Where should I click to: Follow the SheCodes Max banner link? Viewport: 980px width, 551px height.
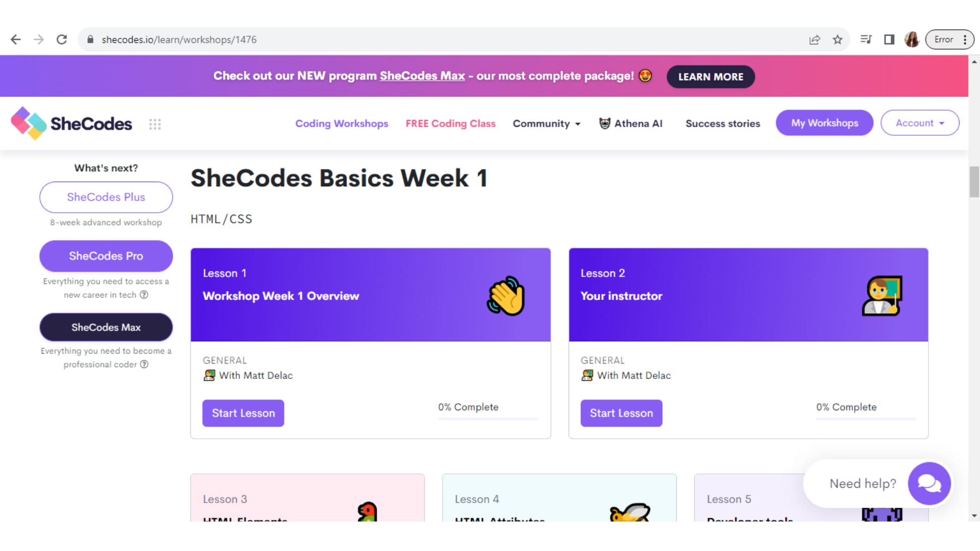(x=422, y=76)
